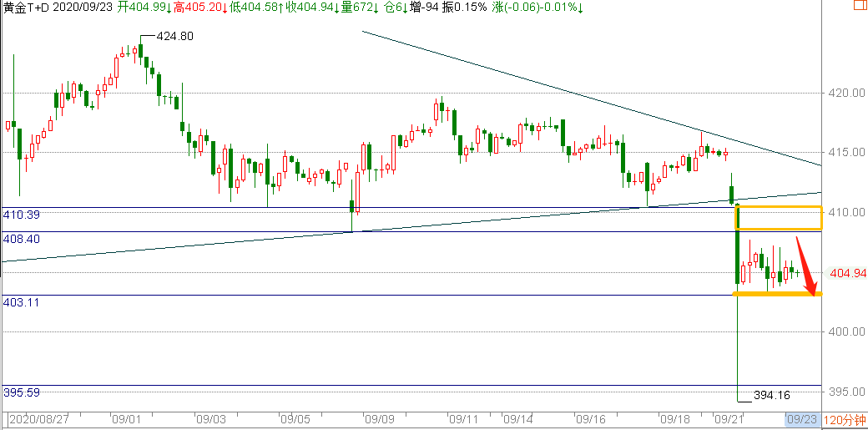Viewport: 868px width, 430px height.
Task: Select the 403.11 support line label
Action: point(21,302)
